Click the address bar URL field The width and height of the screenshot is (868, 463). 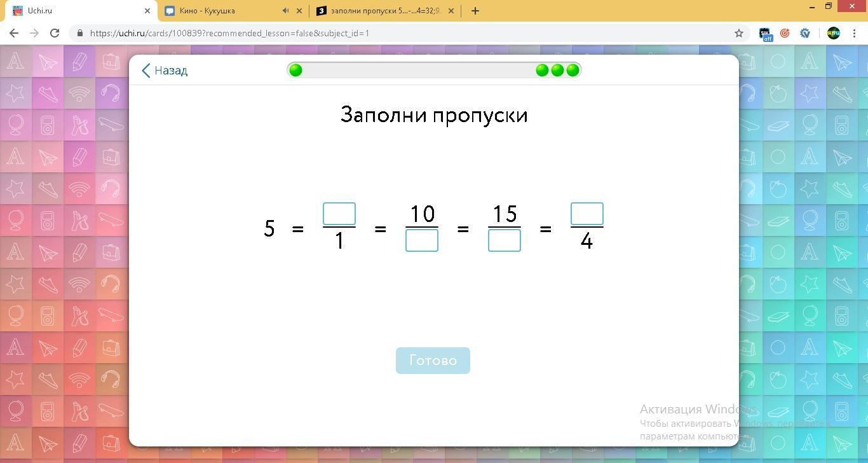[x=407, y=33]
